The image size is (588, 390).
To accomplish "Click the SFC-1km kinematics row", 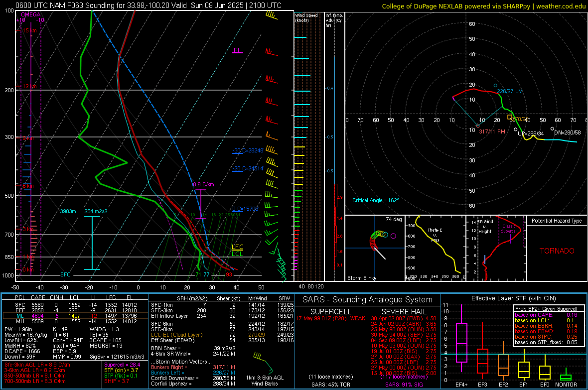I will coord(222,305).
